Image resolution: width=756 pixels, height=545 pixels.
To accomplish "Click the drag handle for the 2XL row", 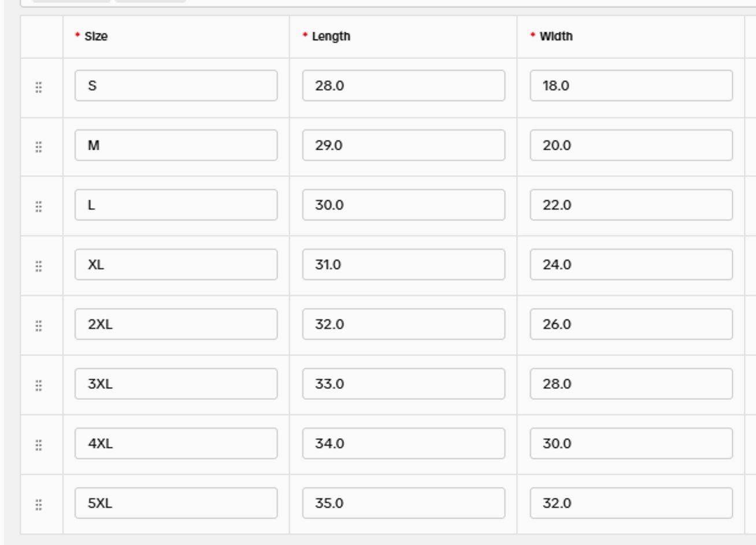I will pos(39,326).
